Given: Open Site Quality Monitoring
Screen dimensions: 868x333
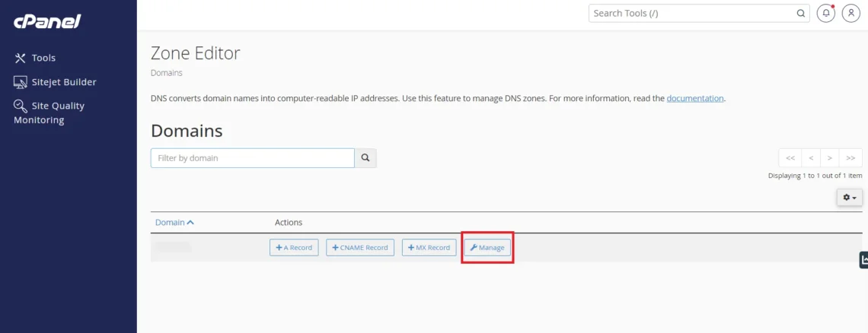Looking at the screenshot, I should click(49, 113).
